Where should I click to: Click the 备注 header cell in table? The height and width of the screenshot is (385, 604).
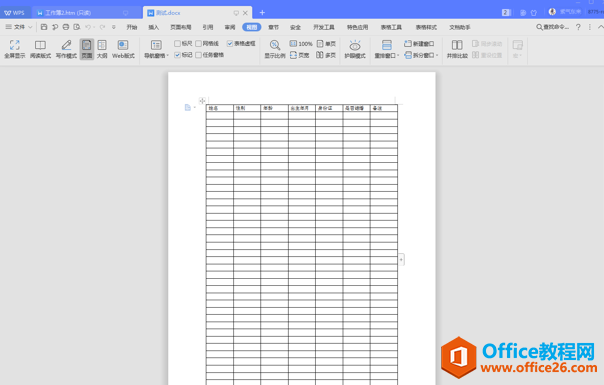(x=384, y=108)
